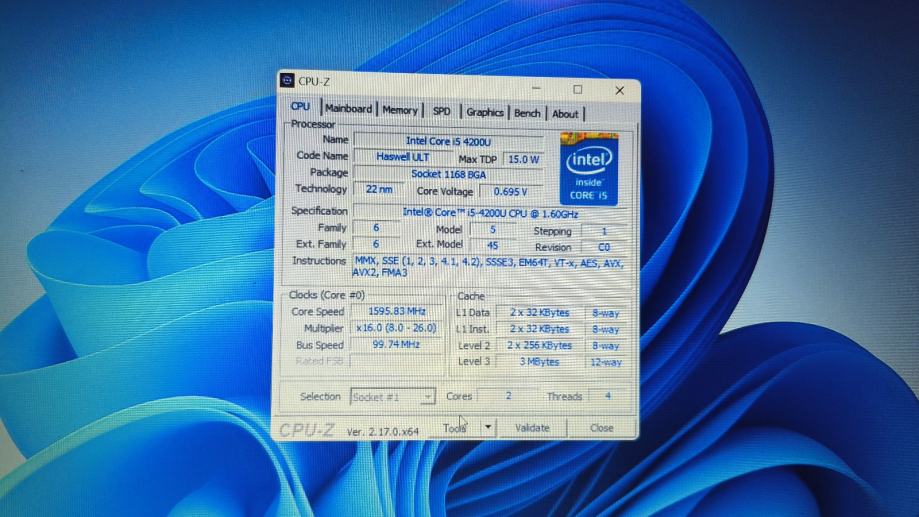Click the Revision value 'C0'
Viewport: 919px width, 517px height.
coord(604,247)
